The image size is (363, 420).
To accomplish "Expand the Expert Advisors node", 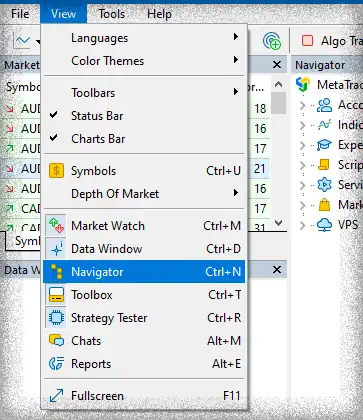I will pyautogui.click(x=302, y=145).
